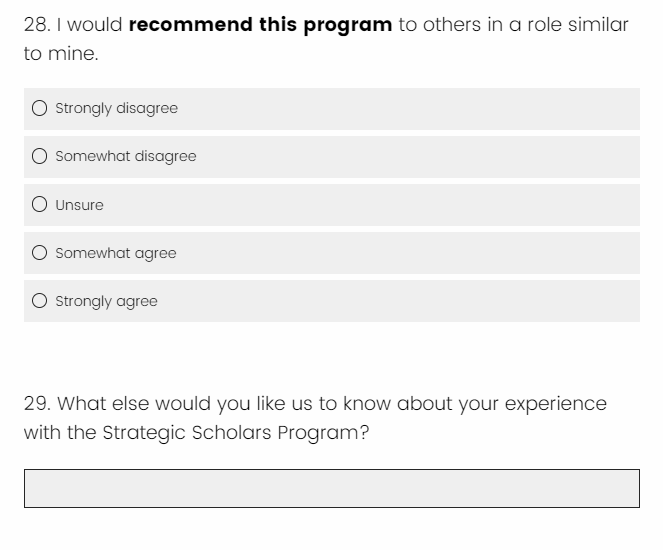
Task: Pick the "Somewhat agree" radio circle
Action: [x=39, y=253]
